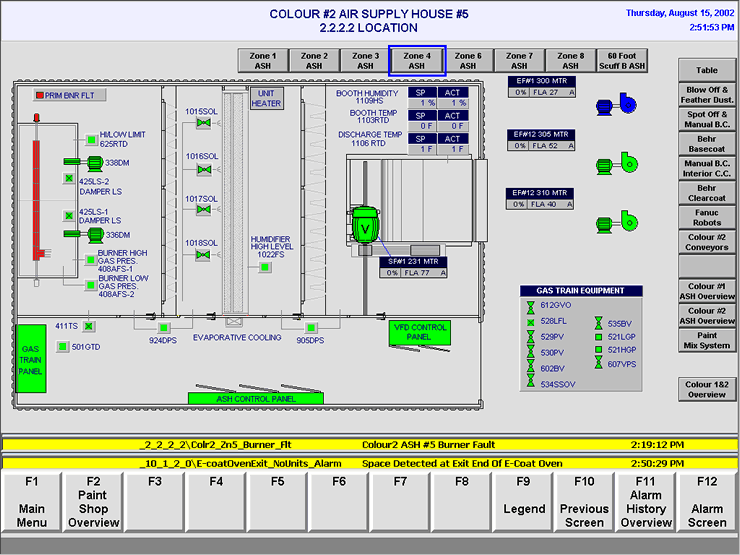
Task: Switch to the Zone 6 ASH tab
Action: pos(467,61)
